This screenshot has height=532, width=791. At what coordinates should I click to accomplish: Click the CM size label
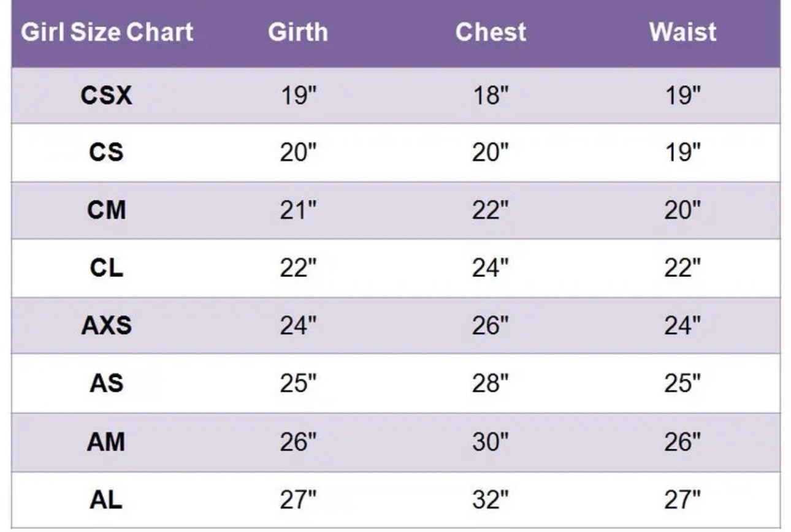[x=106, y=210]
